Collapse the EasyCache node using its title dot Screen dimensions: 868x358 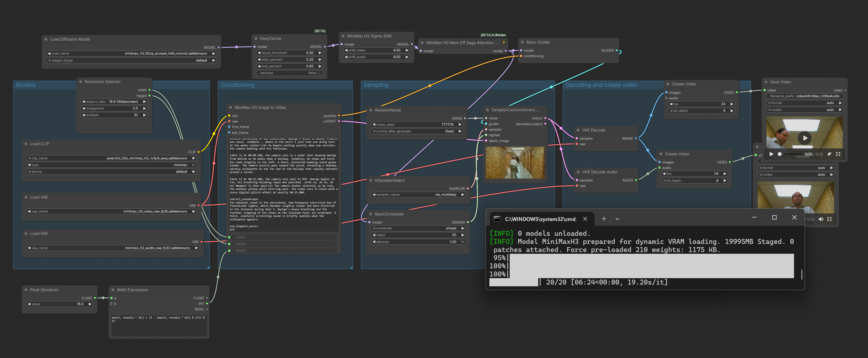point(256,39)
